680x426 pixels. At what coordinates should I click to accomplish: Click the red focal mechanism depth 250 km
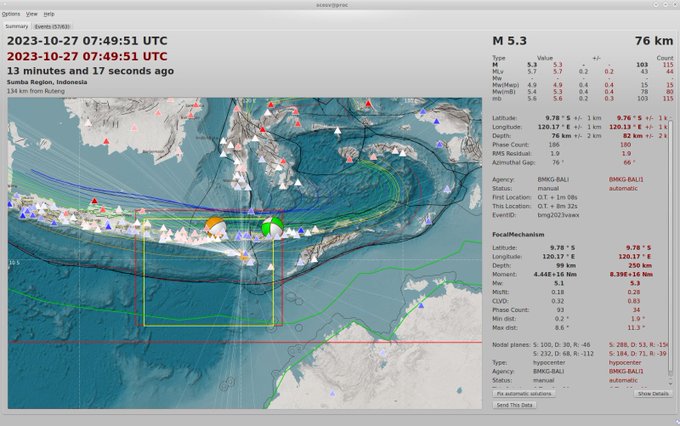pos(640,265)
